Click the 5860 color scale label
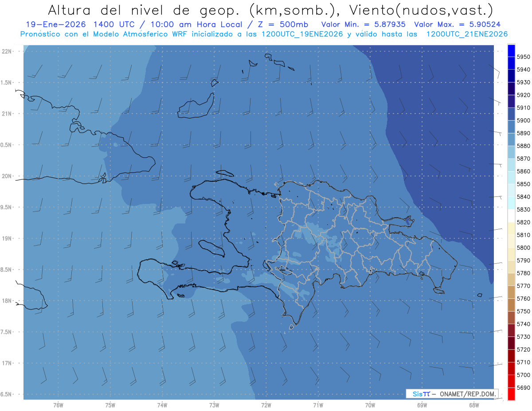The height and width of the screenshot is (411, 532). pyautogui.click(x=523, y=171)
